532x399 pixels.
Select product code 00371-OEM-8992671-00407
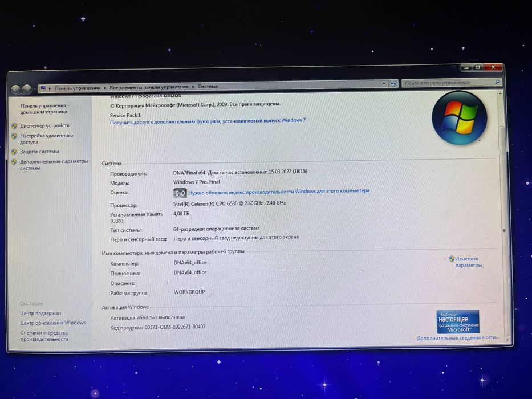click(175, 327)
